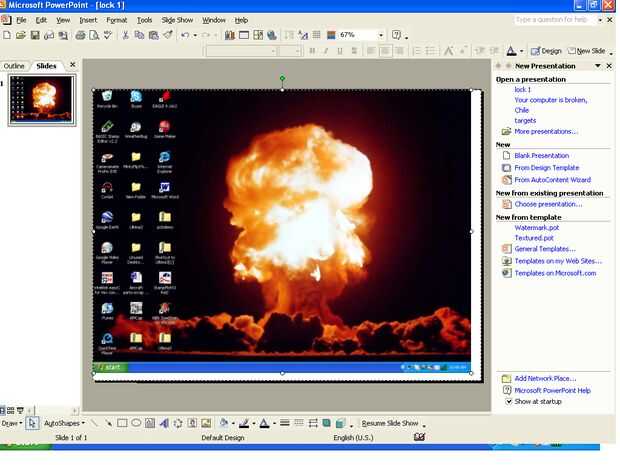Image resolution: width=620 pixels, height=465 pixels.
Task: Click the More presentations... link
Action: click(x=546, y=131)
